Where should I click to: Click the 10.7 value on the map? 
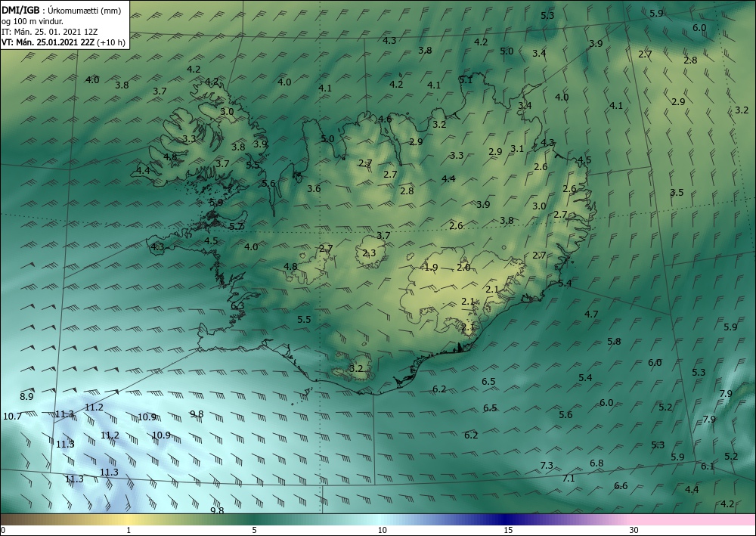click(x=13, y=416)
